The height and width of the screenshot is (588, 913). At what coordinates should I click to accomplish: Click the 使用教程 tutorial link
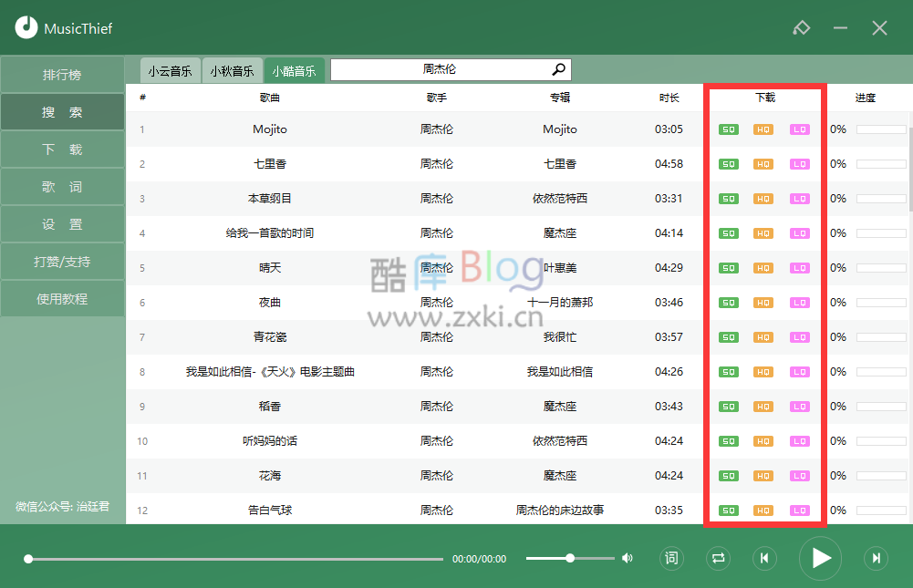(x=62, y=298)
